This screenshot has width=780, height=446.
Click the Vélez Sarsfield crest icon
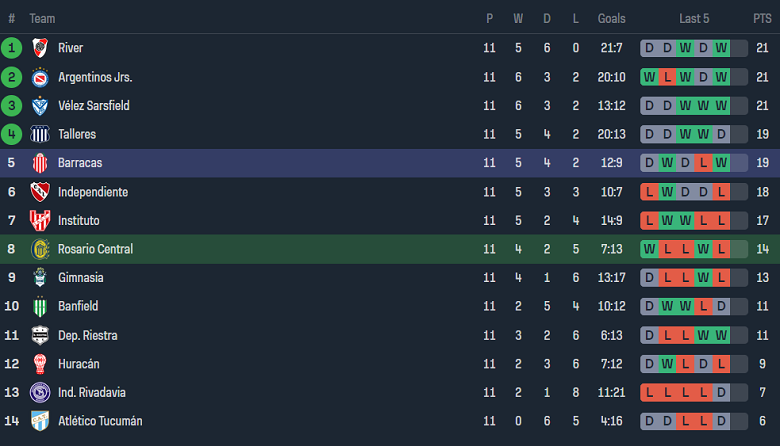coord(40,106)
